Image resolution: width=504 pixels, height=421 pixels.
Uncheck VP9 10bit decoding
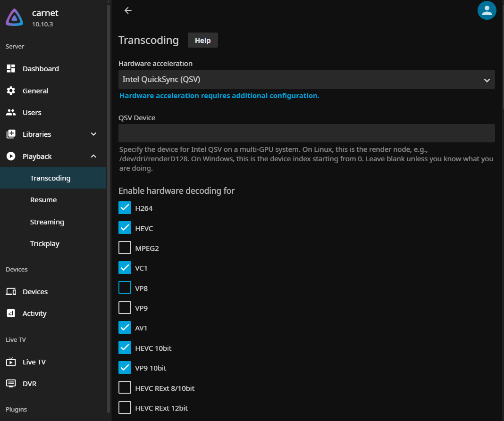coord(125,368)
